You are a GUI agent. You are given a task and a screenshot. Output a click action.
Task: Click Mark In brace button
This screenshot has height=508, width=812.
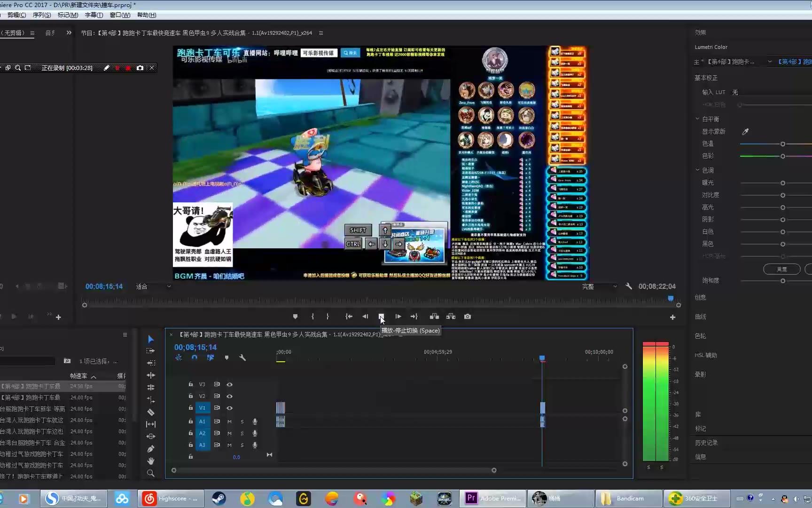312,317
